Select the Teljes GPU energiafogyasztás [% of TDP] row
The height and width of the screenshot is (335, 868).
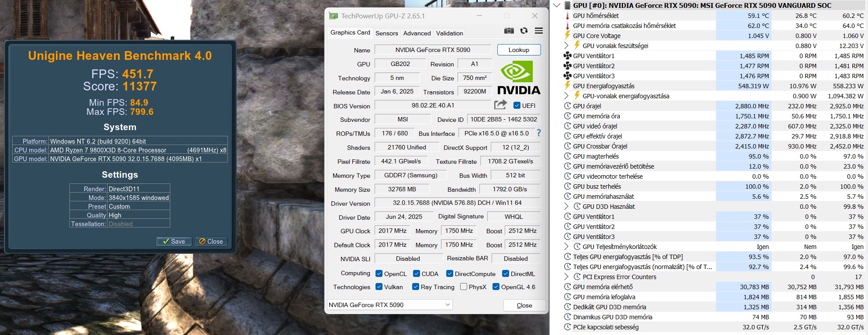pos(713,256)
